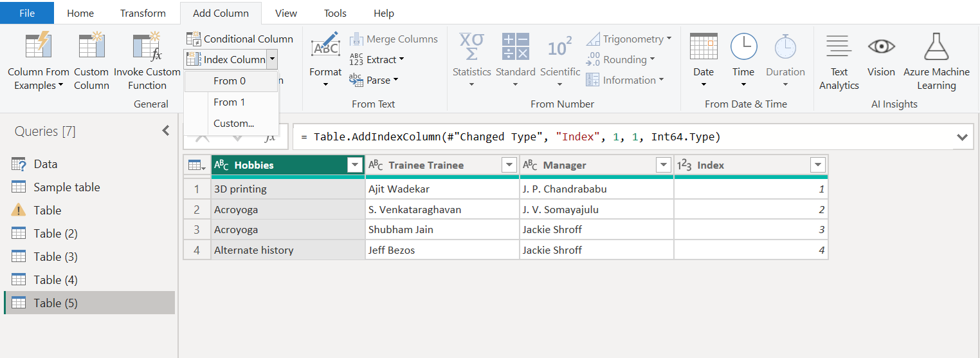Click the Merge Columns icon
The width and height of the screenshot is (980, 358).
356,39
